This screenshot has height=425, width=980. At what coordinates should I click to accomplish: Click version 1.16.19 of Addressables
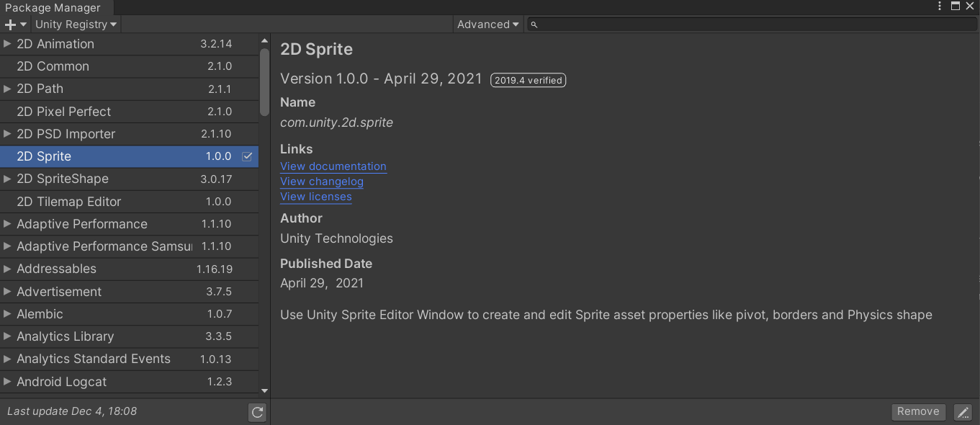click(x=215, y=269)
